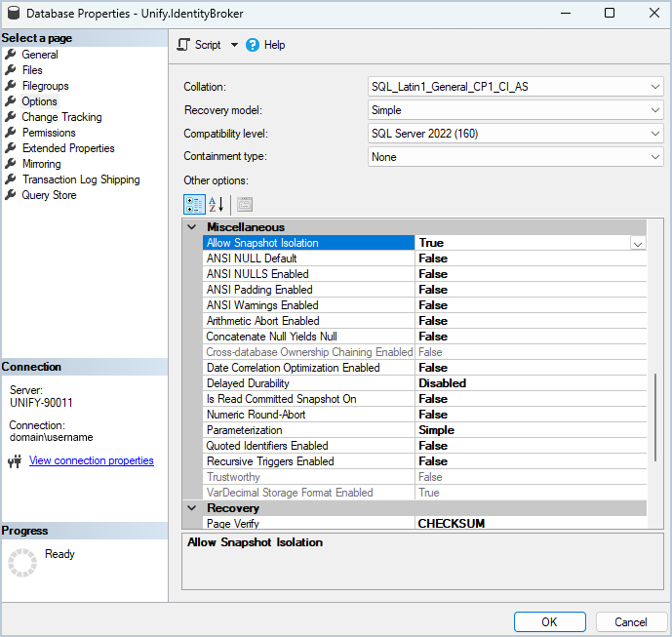Select the ANSI NULLS Enabled row

pyautogui.click(x=424, y=274)
